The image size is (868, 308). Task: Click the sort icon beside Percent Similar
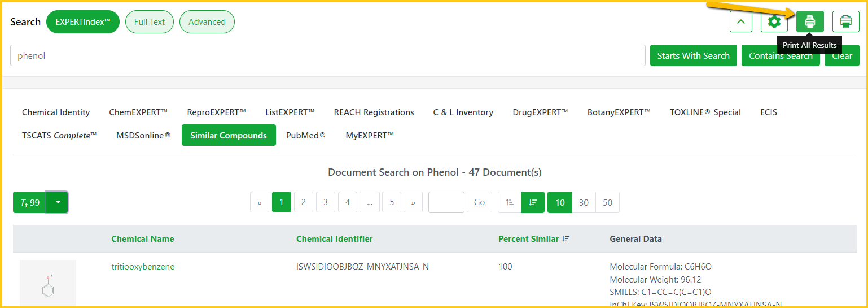click(566, 239)
